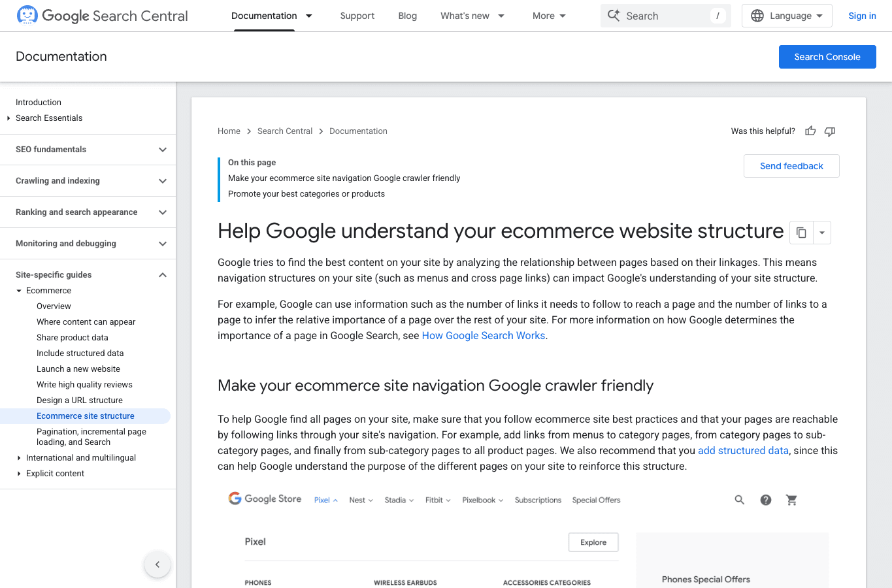The width and height of the screenshot is (892, 588).
Task: Open the add structured data link
Action: [743, 450]
